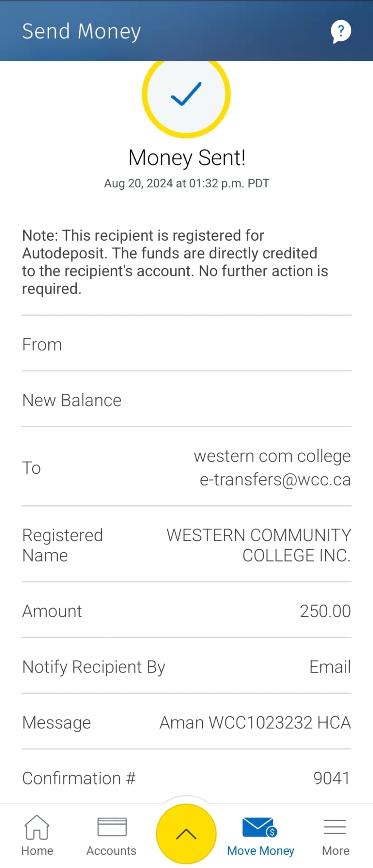Tap the e-transfers@wcc.ca email address
Viewport: 373px width, 868px height.
275,480
